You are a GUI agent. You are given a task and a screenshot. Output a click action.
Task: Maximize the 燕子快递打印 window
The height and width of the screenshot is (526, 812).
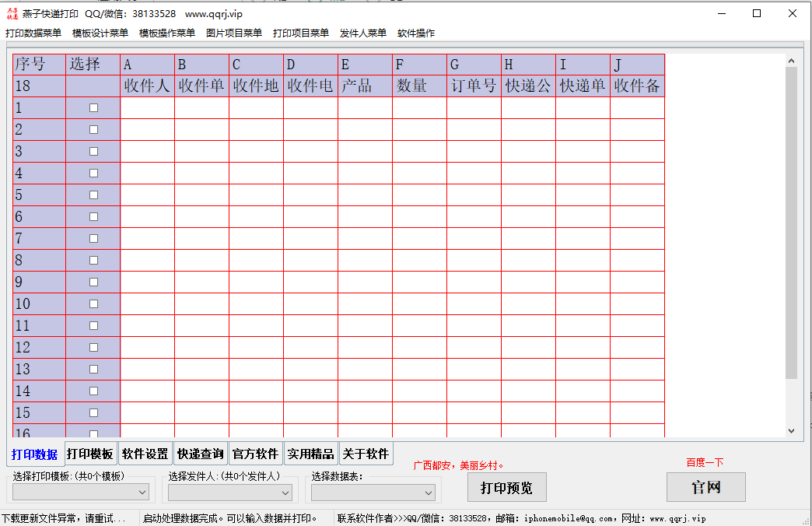[x=757, y=13]
